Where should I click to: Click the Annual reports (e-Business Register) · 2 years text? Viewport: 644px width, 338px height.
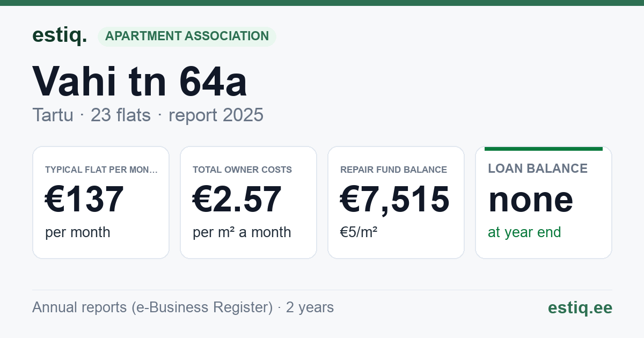[x=183, y=307]
